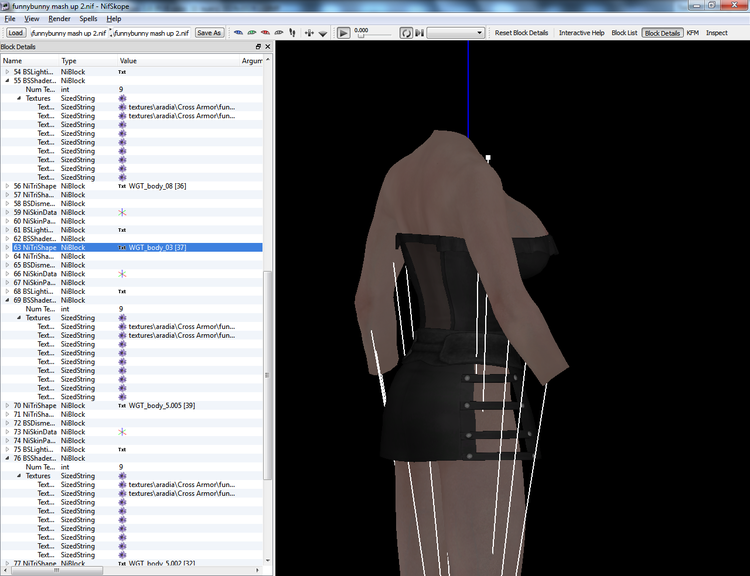Select the 58 BSDisme... row
This screenshot has height=576, width=750.
tap(132, 203)
